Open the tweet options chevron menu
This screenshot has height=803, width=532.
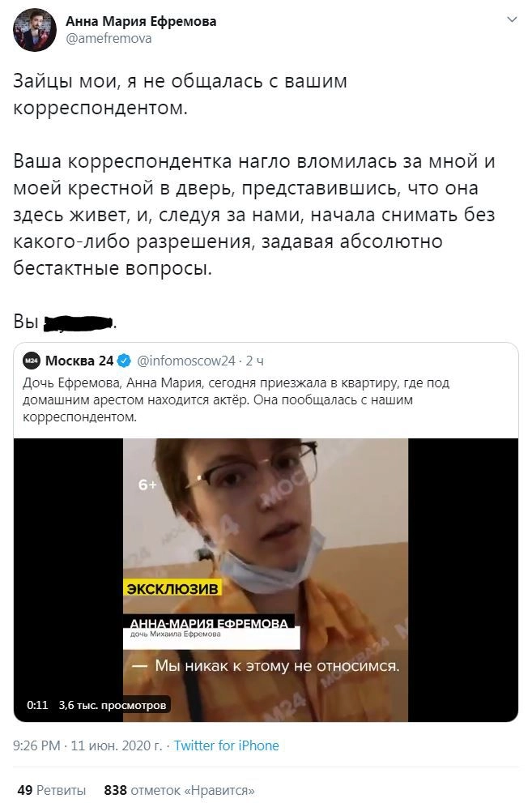(512, 20)
